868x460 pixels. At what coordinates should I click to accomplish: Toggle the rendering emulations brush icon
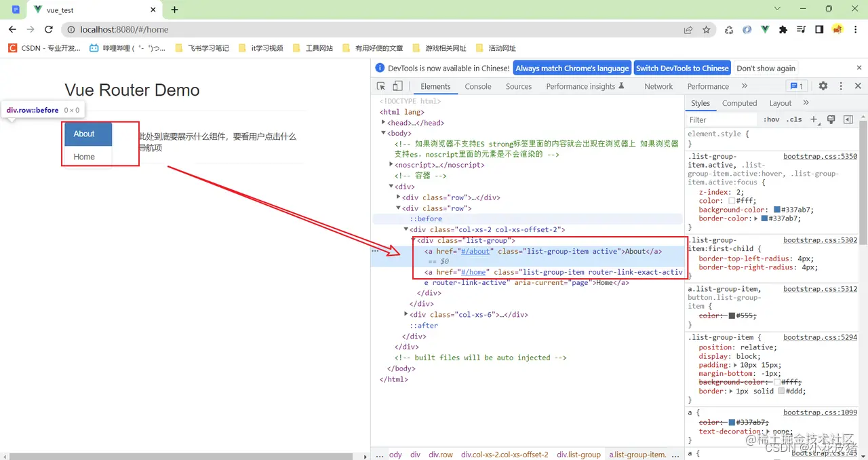(831, 119)
